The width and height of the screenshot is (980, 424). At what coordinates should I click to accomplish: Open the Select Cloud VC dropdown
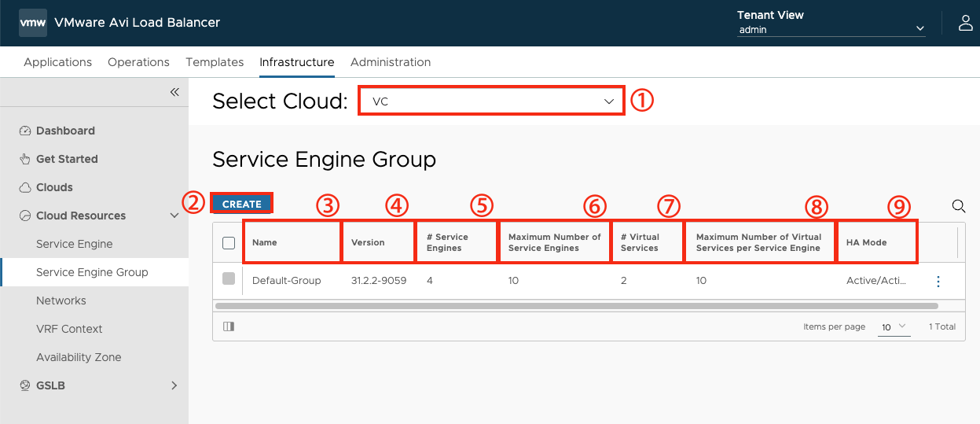coord(492,101)
